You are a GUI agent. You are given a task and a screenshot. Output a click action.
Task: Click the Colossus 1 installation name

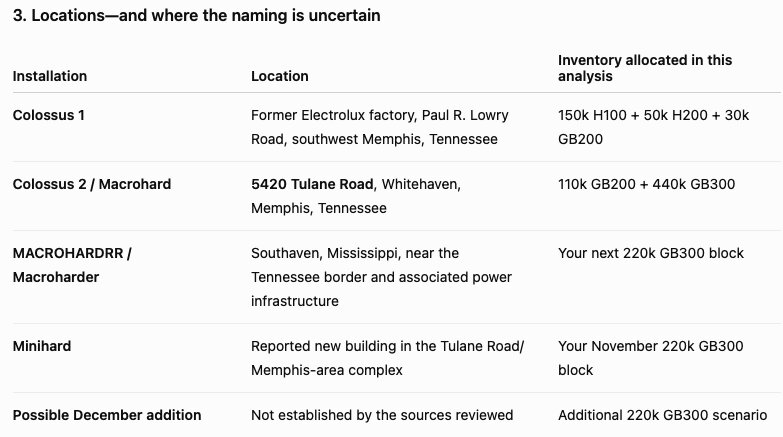[48, 115]
